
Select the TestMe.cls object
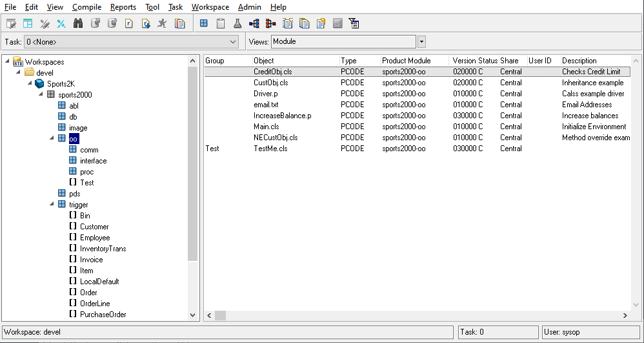[x=270, y=149]
